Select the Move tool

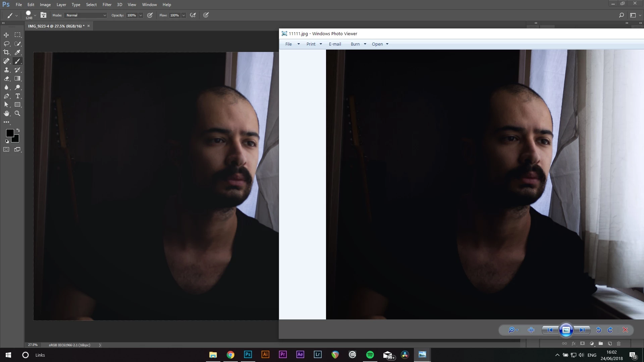6,35
